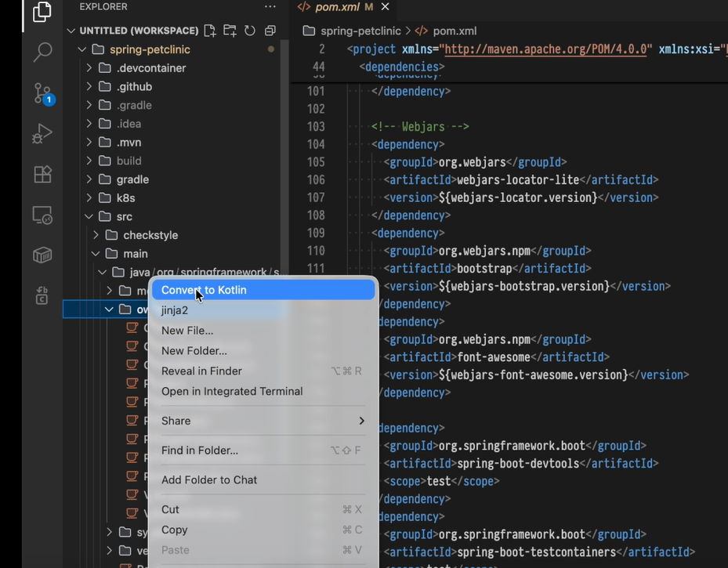Click the spring-boot-testcontainers artifactId text
Screen dimensions: 728x568
(x=536, y=552)
